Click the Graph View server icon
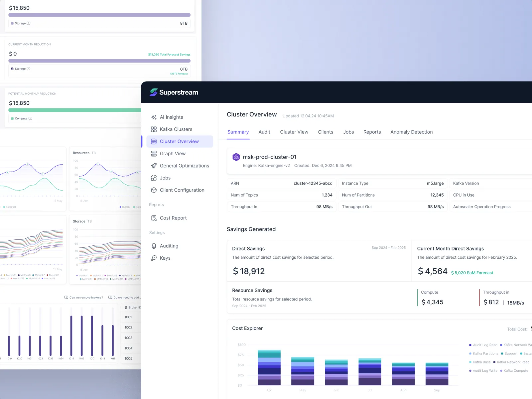The image size is (532, 399). (154, 154)
